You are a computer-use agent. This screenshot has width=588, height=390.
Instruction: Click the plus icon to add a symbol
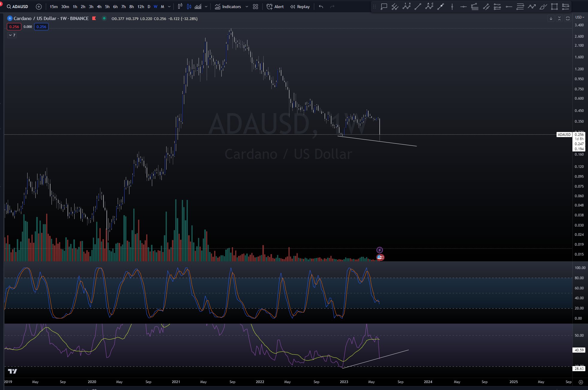[x=39, y=7]
